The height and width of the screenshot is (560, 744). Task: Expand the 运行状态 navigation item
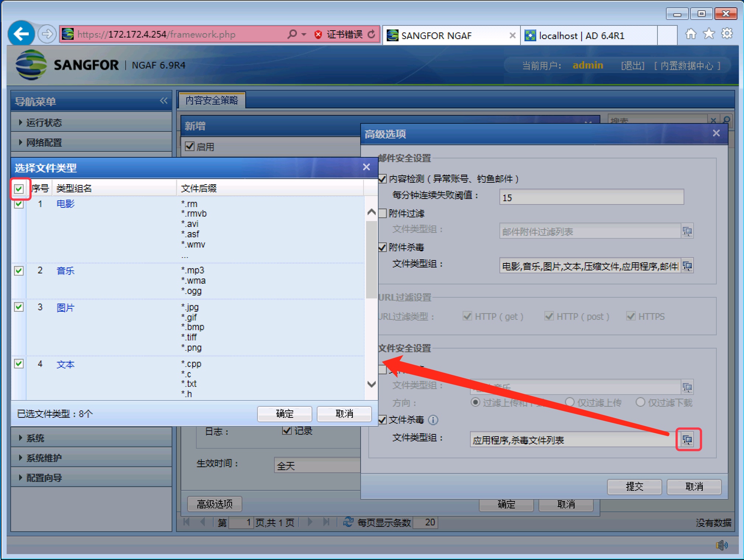coord(43,123)
